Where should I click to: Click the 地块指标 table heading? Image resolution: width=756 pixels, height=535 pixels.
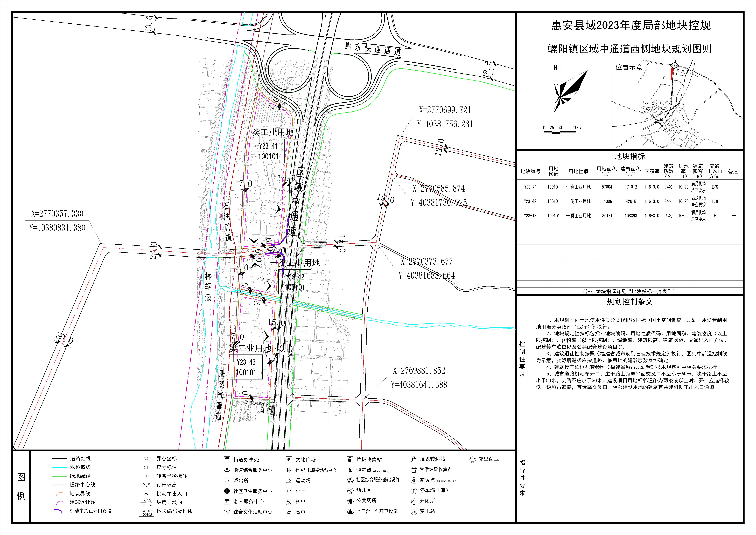630,156
